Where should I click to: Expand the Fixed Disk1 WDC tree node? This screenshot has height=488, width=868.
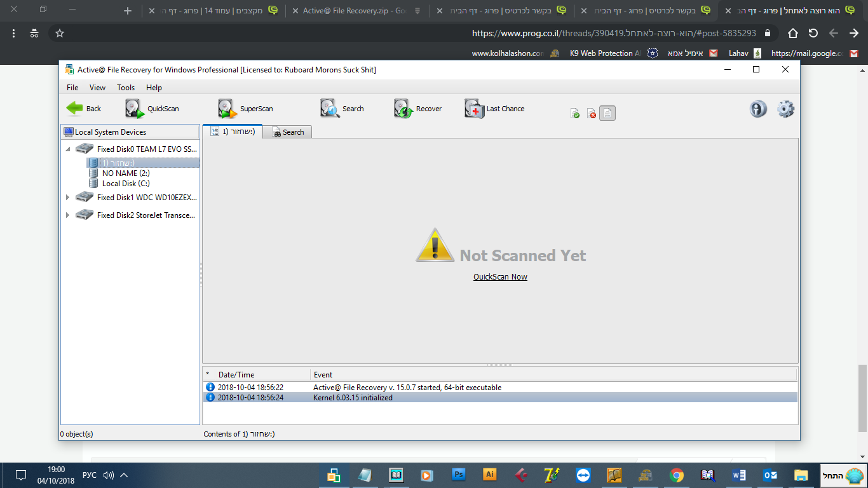click(x=68, y=198)
